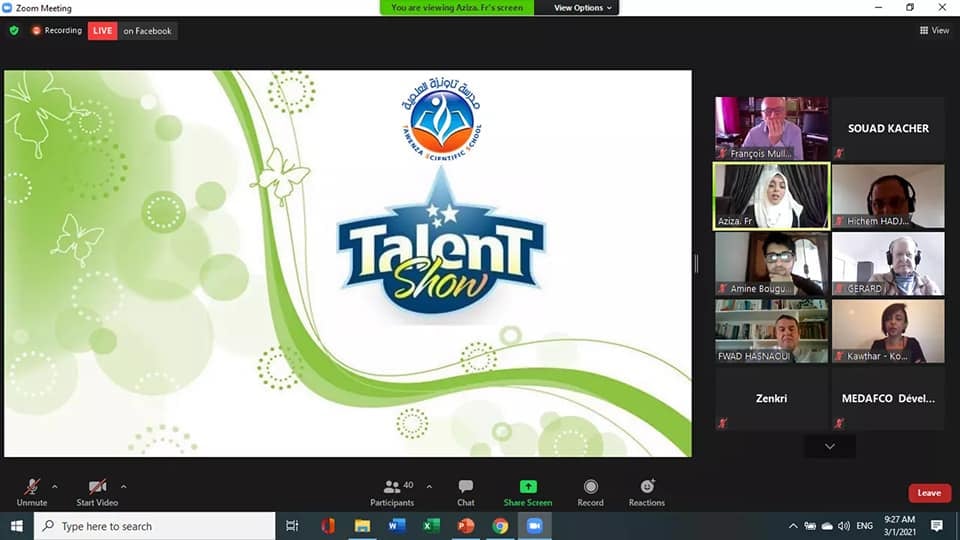This screenshot has width=960, height=540.
Task: Open Word from the taskbar
Action: tap(397, 526)
